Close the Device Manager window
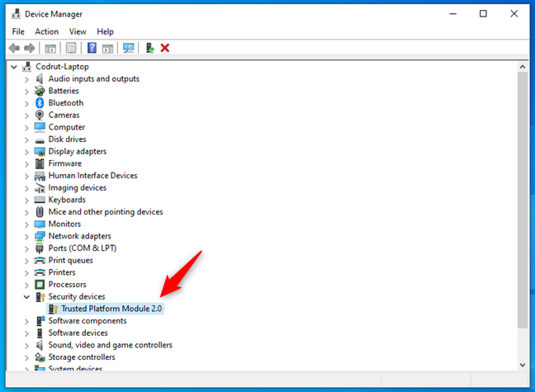 pos(514,14)
